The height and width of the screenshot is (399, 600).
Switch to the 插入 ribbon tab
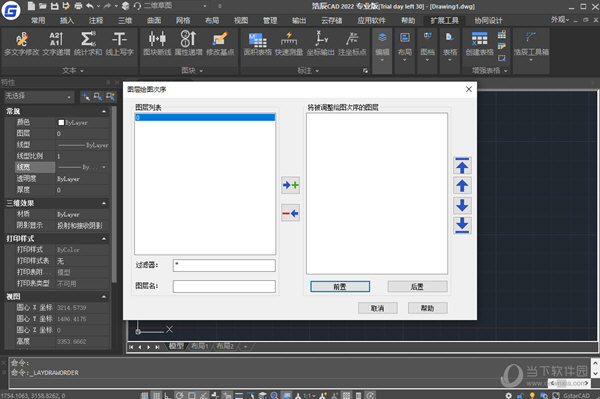(67, 20)
